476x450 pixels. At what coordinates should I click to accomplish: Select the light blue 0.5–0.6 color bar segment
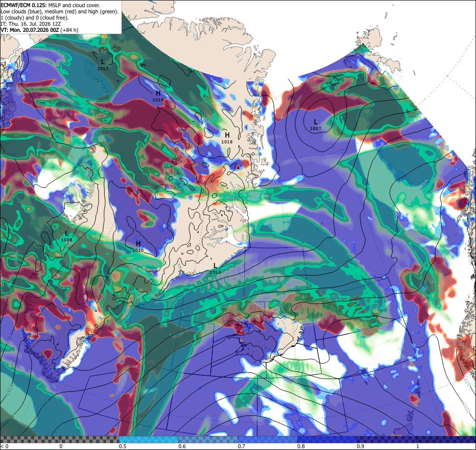[x=149, y=440]
